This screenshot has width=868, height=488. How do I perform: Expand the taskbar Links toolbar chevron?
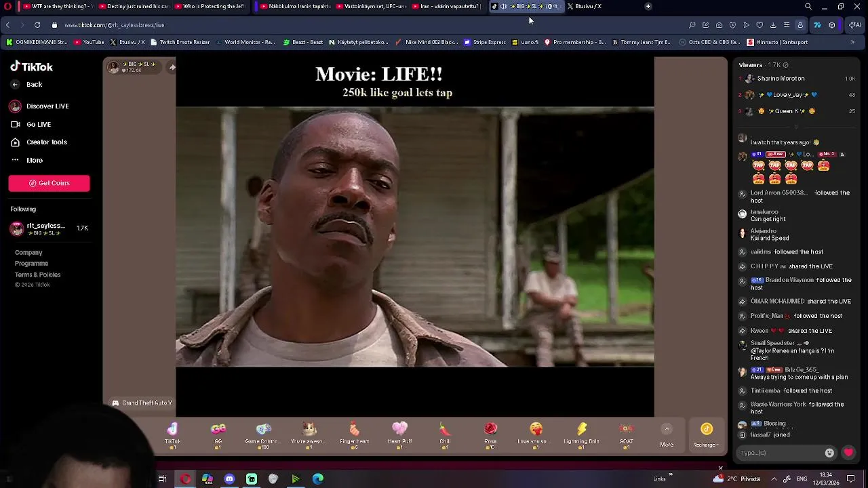click(671, 475)
